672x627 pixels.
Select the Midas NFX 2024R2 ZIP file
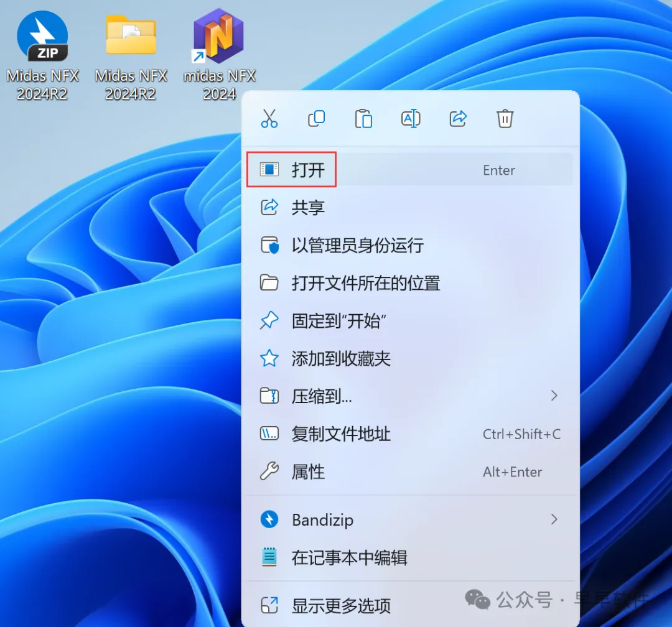click(x=42, y=56)
